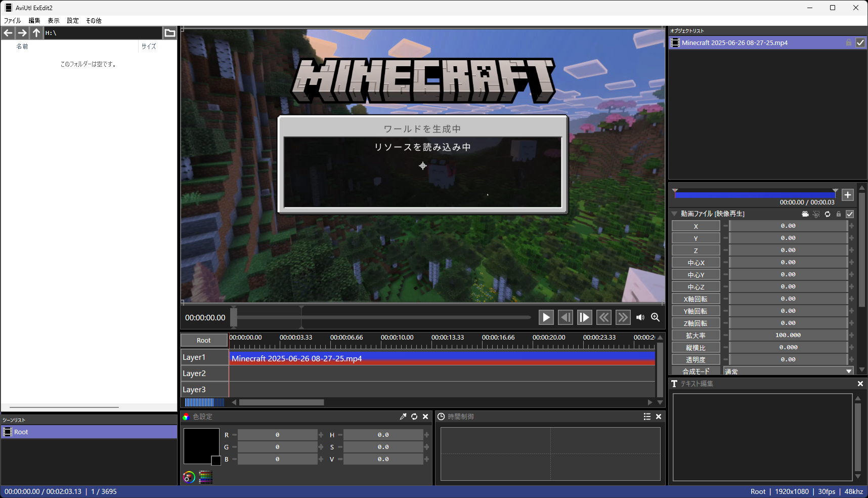Click the Layer3 header button
868x498 pixels.
205,390
